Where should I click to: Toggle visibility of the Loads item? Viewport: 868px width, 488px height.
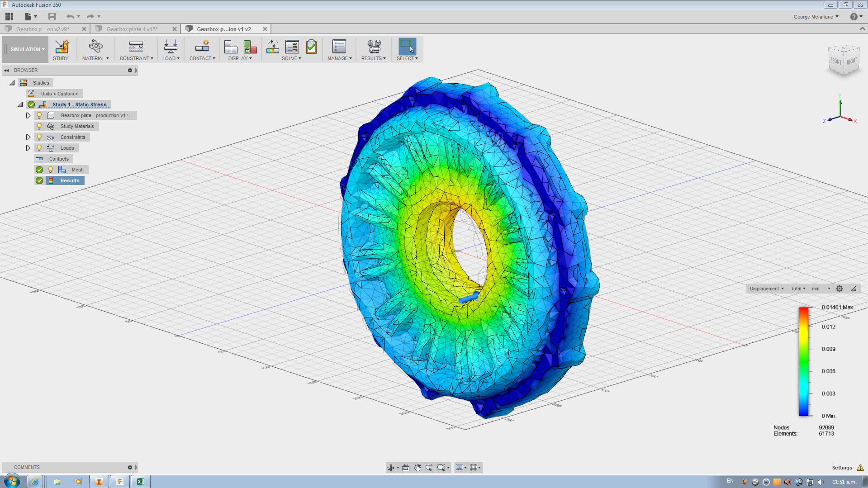(39, 148)
